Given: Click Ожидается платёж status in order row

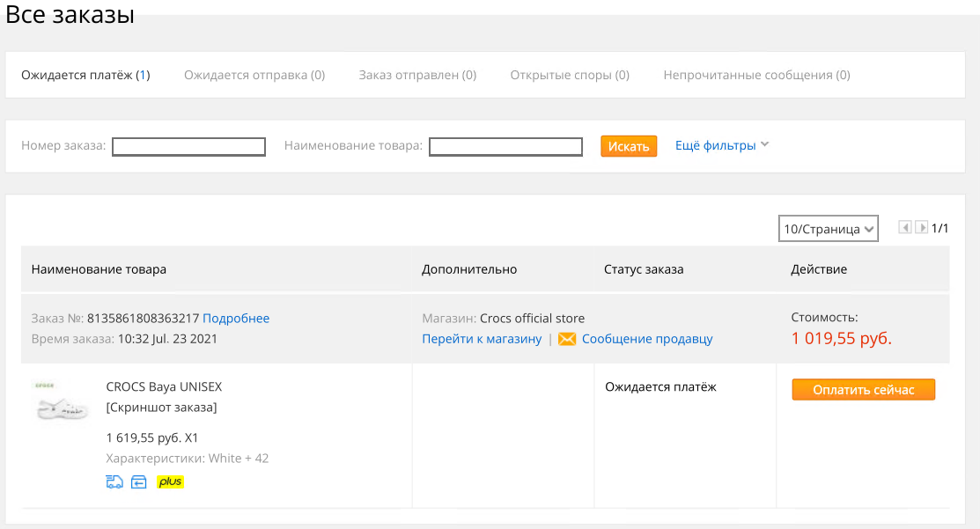Looking at the screenshot, I should click(660, 386).
